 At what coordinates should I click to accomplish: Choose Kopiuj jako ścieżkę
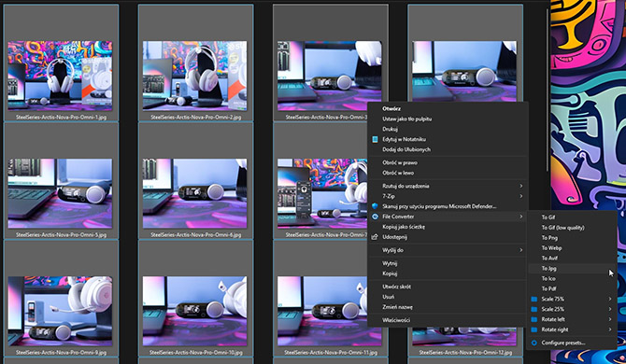coord(448,227)
